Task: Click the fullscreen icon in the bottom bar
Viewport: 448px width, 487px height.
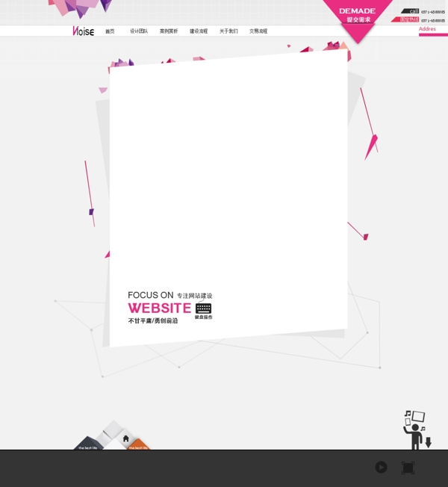Action: coord(408,468)
